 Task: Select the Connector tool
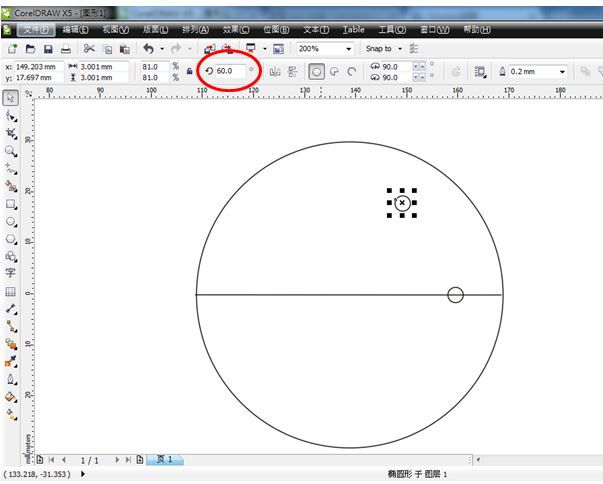coord(11,326)
